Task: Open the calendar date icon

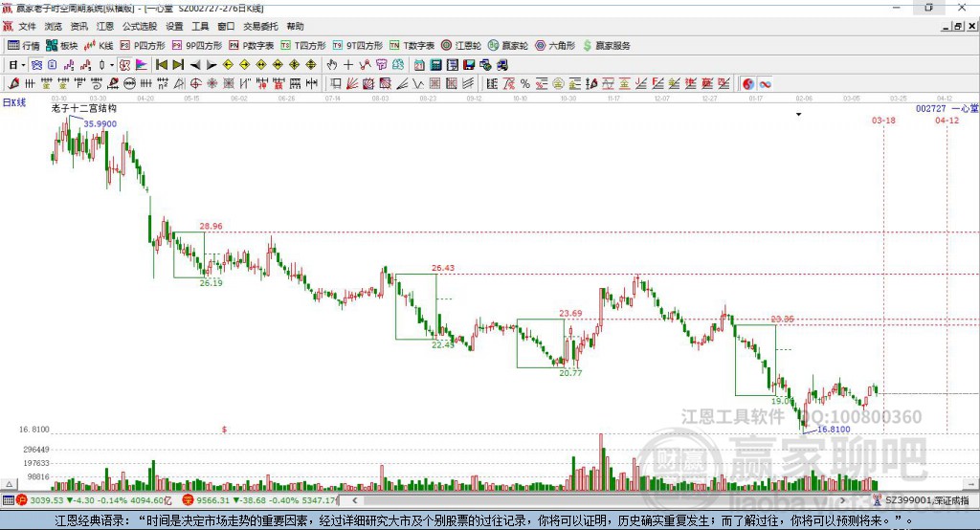Action: (x=419, y=64)
